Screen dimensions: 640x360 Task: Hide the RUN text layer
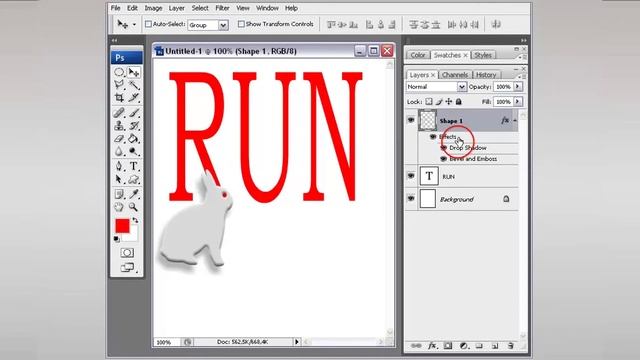[x=411, y=176]
